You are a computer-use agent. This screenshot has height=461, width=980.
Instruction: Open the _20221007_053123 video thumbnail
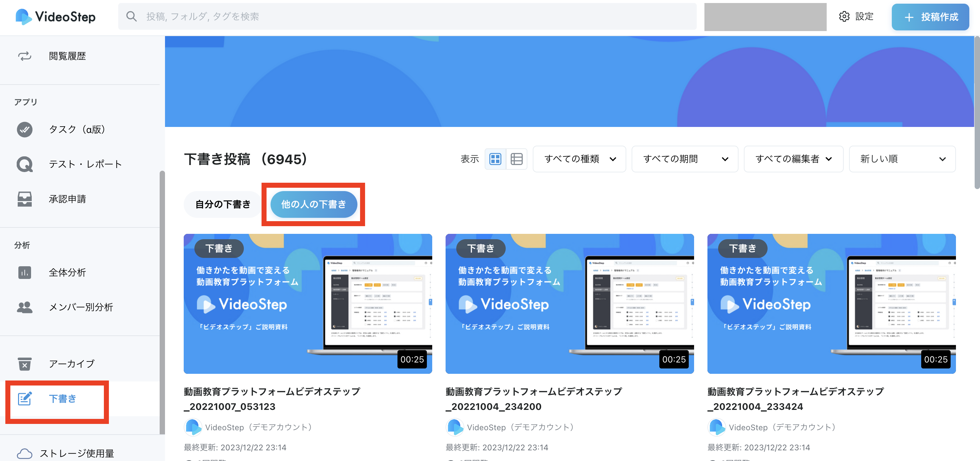tap(307, 304)
